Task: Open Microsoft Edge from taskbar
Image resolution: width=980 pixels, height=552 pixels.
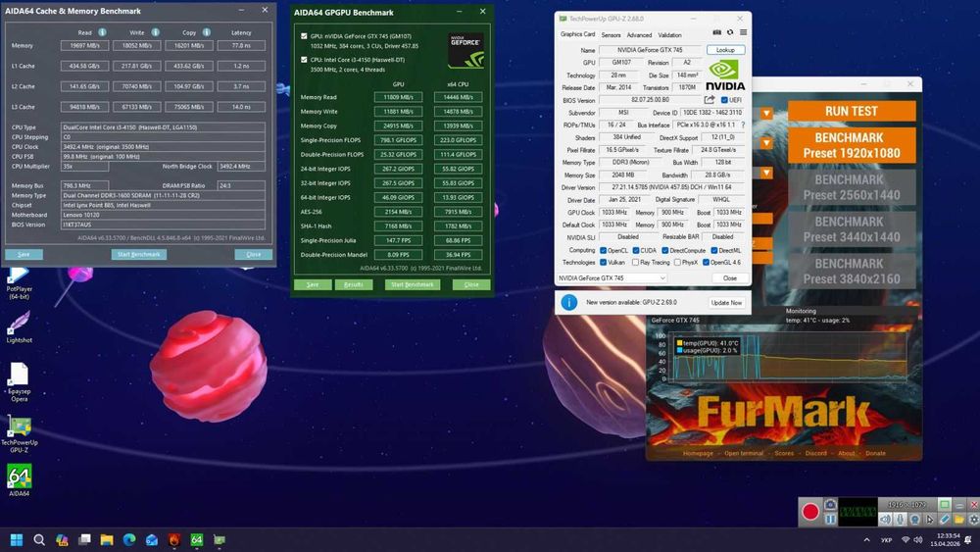Action: [129, 539]
